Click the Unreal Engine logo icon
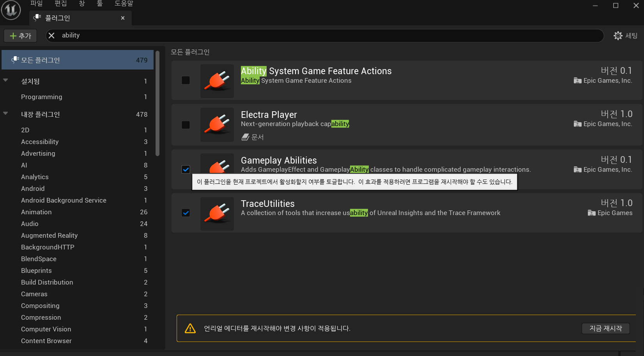Screen dimensions: 644x356 tap(11, 9)
